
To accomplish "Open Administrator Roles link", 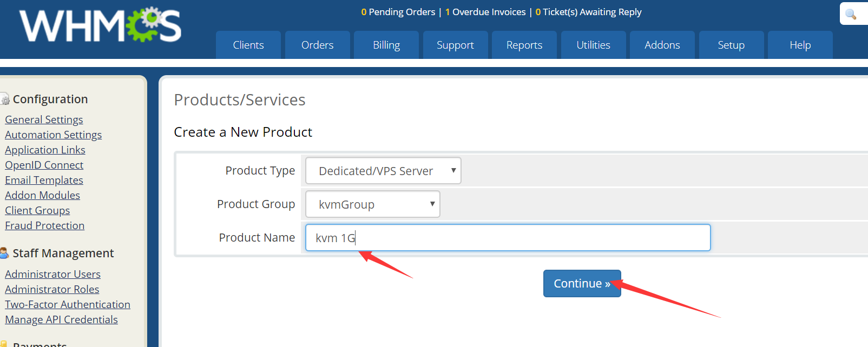I will 52,289.
